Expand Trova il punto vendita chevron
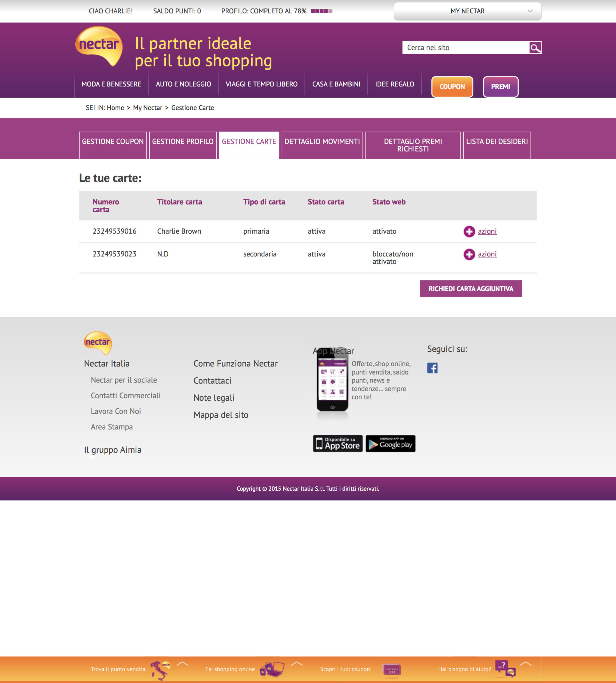Viewport: 616px width, 683px height. tap(182, 664)
